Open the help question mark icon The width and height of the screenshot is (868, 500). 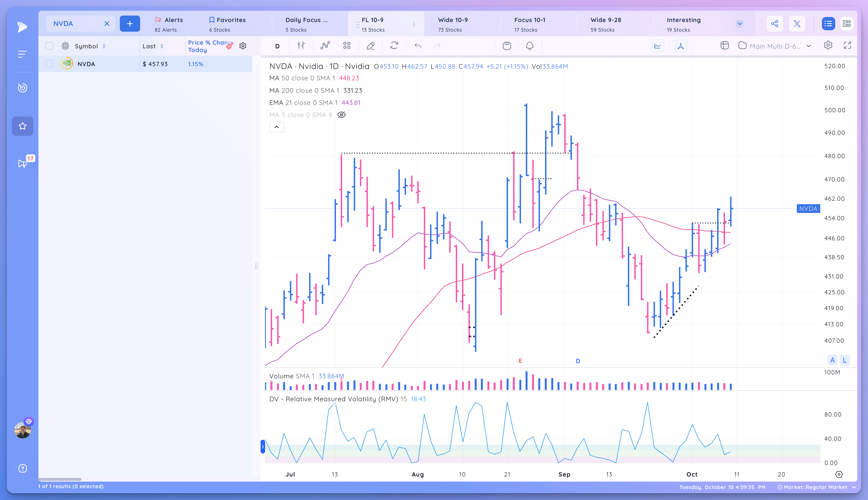(23, 468)
